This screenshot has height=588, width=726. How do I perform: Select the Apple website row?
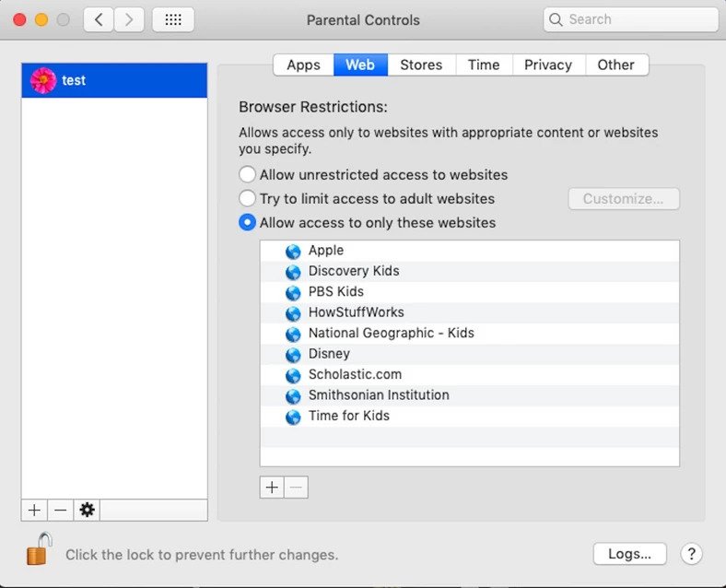(470, 251)
